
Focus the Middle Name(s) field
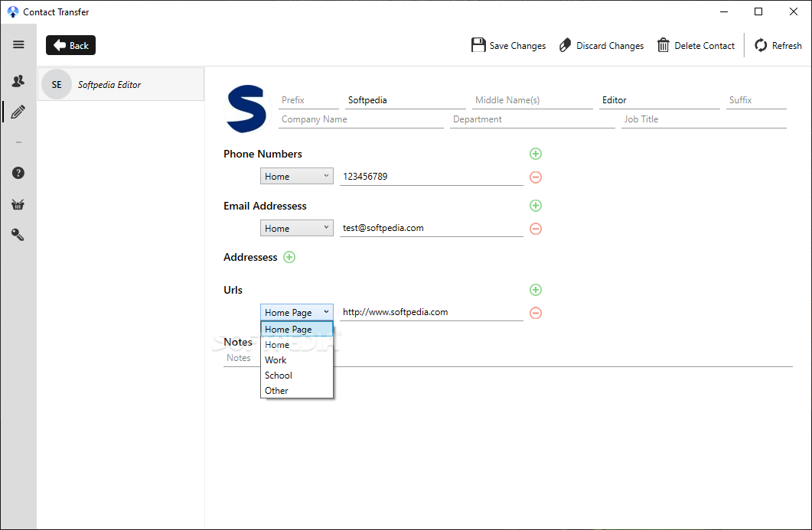533,100
